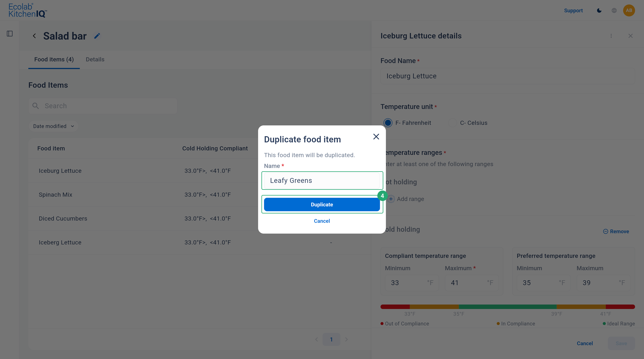Click the food items Search field

pyautogui.click(x=103, y=106)
